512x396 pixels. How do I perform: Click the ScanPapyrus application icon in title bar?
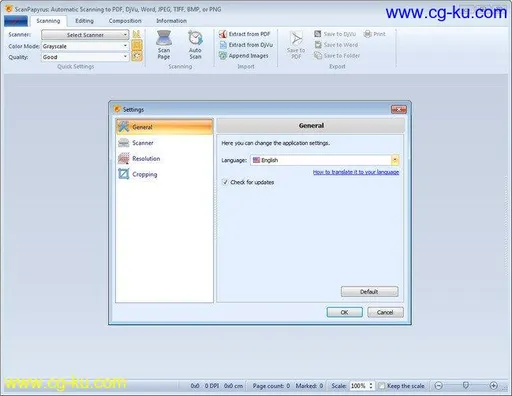pos(9,9)
